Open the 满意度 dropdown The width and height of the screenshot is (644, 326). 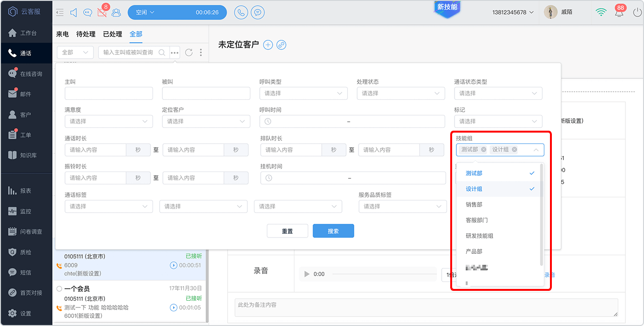point(109,121)
